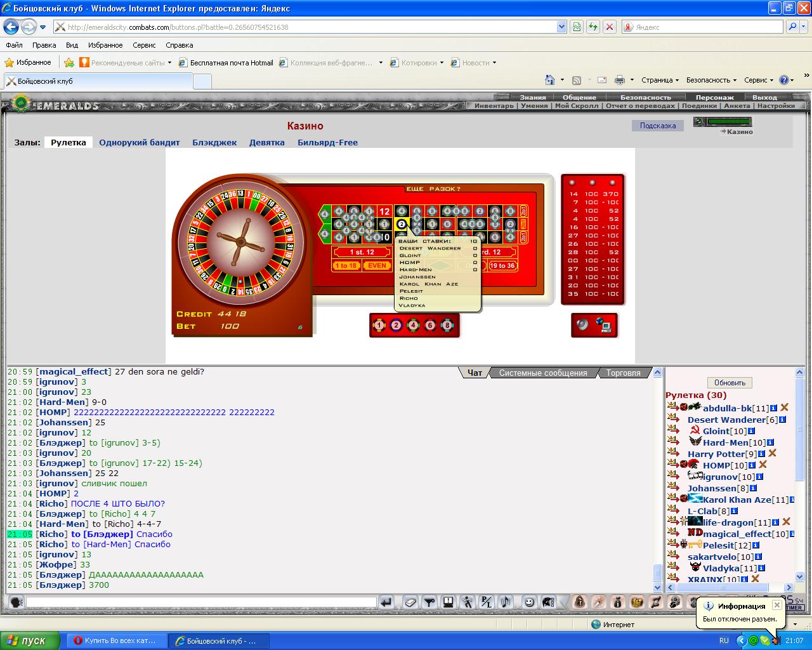
Task: Click the IE Stop loading button
Action: (610, 27)
